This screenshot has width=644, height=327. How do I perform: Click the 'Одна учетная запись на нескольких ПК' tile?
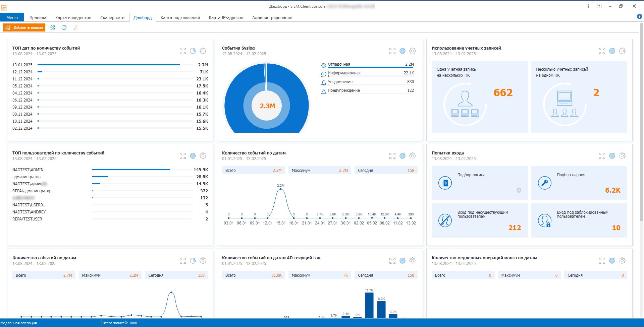click(479, 97)
